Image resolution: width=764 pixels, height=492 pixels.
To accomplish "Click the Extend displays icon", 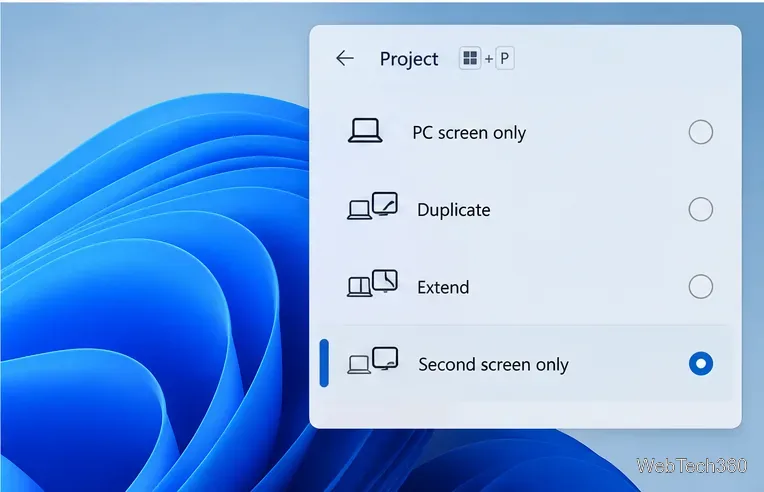I will (373, 283).
